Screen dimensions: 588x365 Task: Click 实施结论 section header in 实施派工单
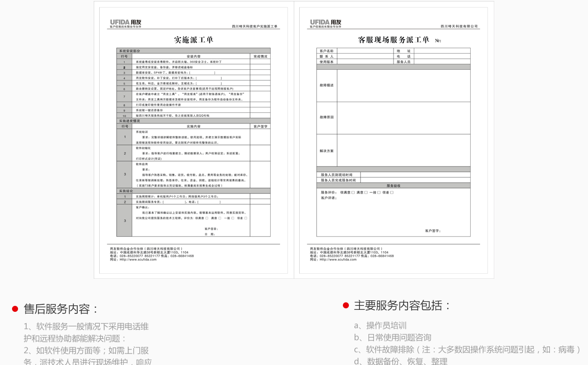[193, 191]
